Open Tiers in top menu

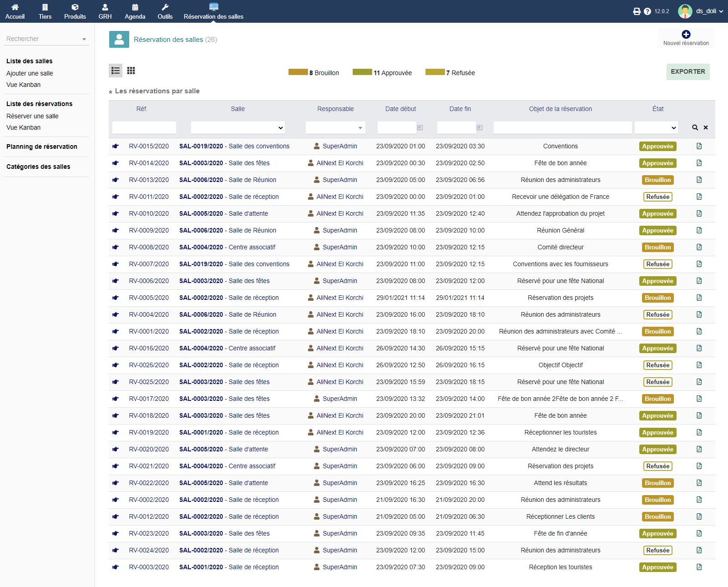click(45, 11)
